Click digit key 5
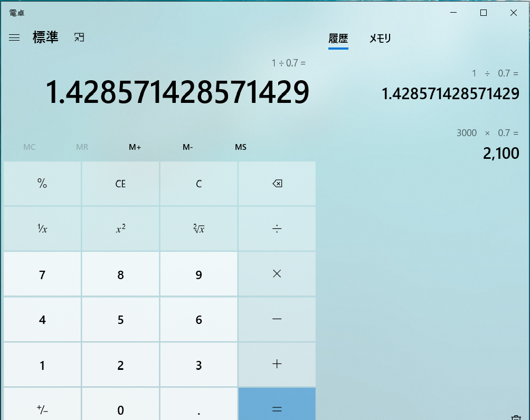The width and height of the screenshot is (530, 420). click(121, 319)
